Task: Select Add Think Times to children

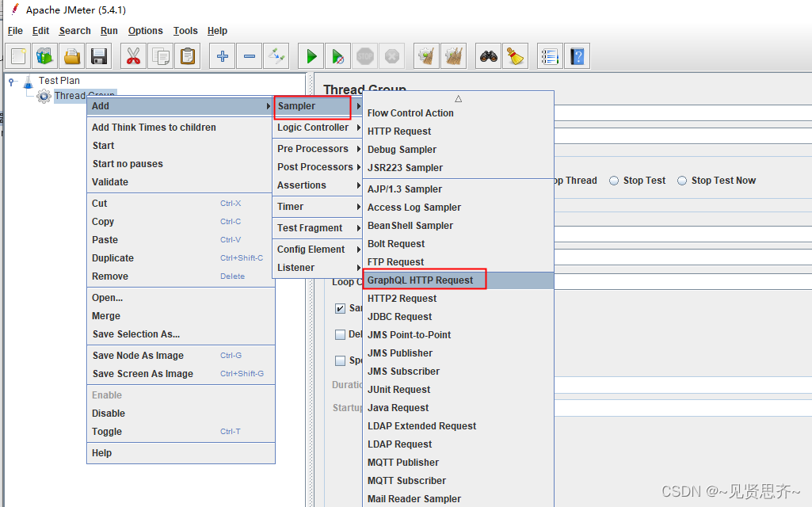Action: click(x=181, y=128)
